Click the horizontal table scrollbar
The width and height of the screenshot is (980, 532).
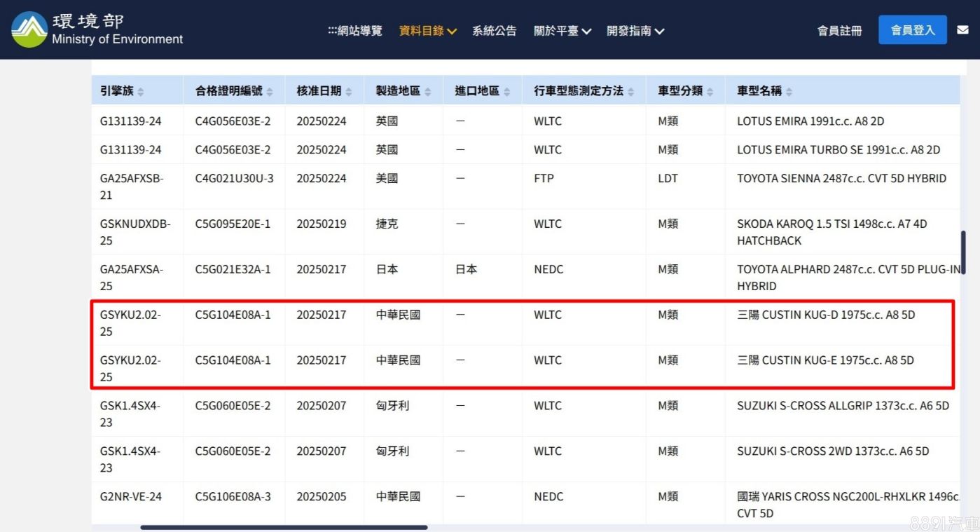pyautogui.click(x=284, y=527)
